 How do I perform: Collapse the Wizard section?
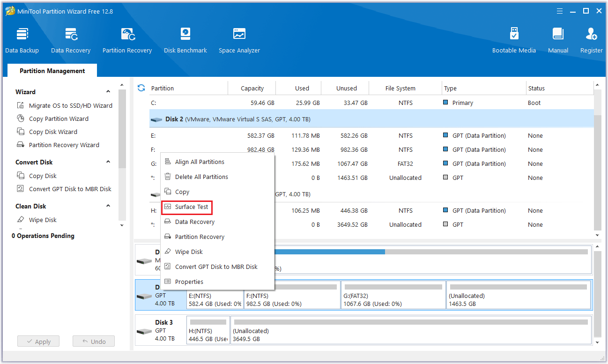(108, 92)
